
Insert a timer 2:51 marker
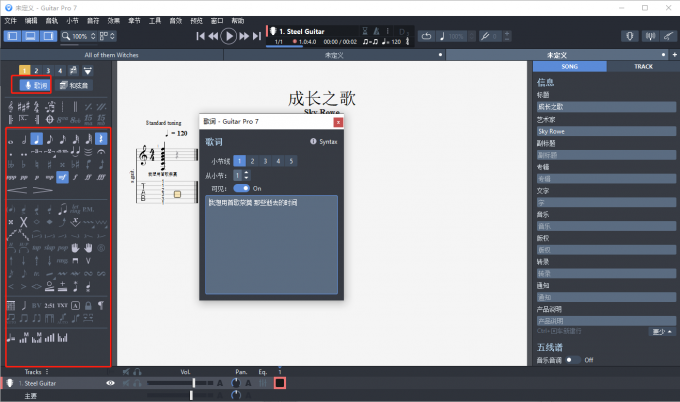point(49,305)
